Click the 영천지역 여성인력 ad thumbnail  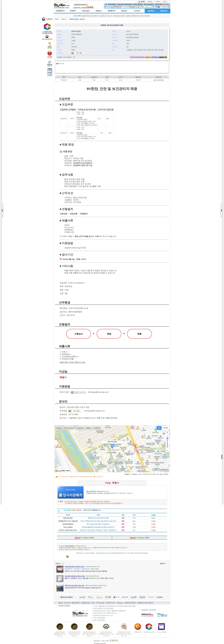(x=60, y=588)
